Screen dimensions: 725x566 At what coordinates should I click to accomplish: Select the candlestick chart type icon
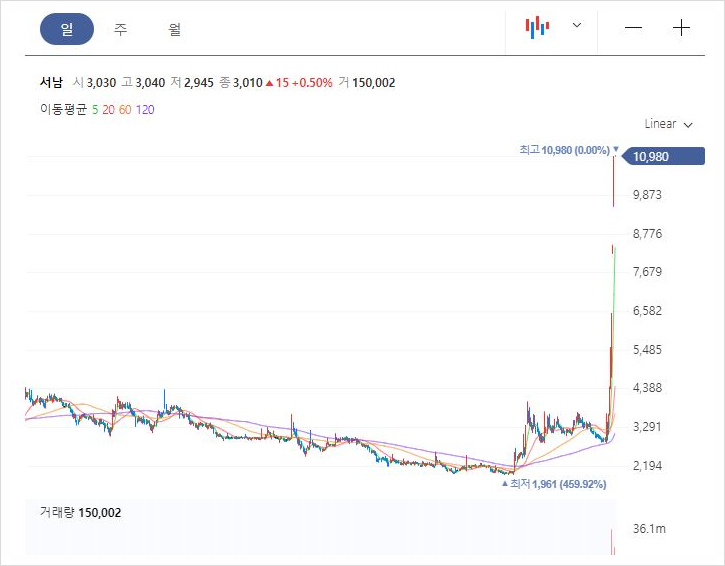point(538,27)
